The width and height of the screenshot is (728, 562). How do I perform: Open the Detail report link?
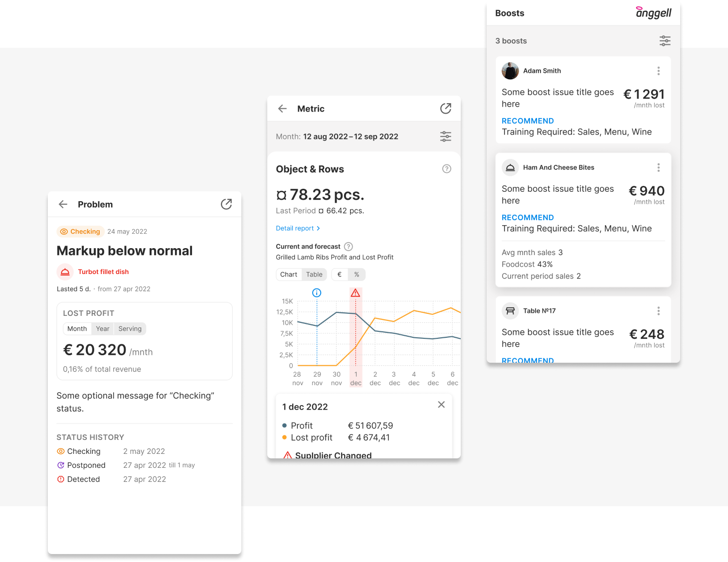(x=298, y=228)
